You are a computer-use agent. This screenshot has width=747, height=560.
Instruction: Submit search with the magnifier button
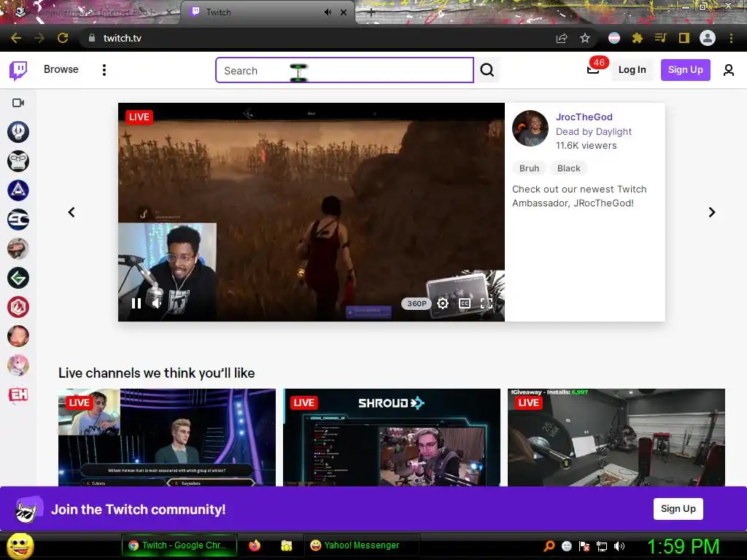pyautogui.click(x=487, y=70)
